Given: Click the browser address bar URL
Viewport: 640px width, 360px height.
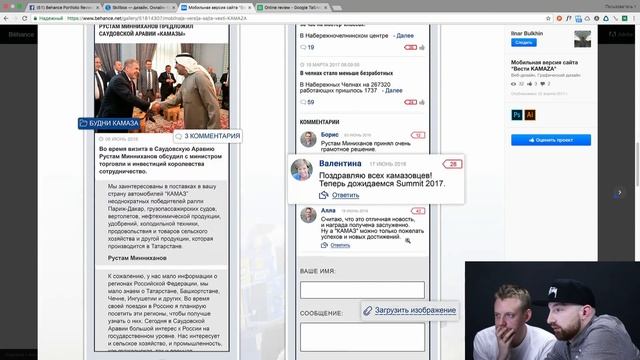Looking at the screenshot, I should [157, 18].
